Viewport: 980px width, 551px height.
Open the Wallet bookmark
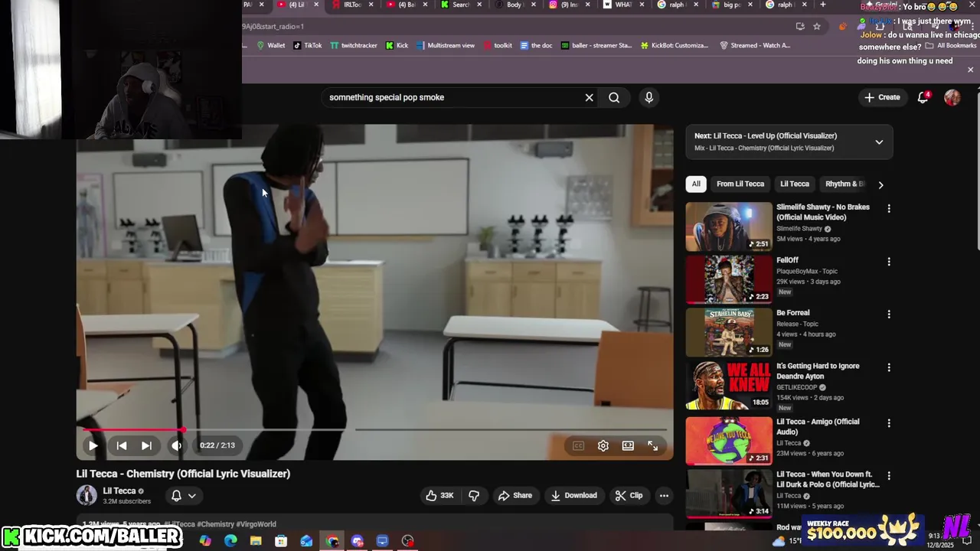[x=270, y=45]
